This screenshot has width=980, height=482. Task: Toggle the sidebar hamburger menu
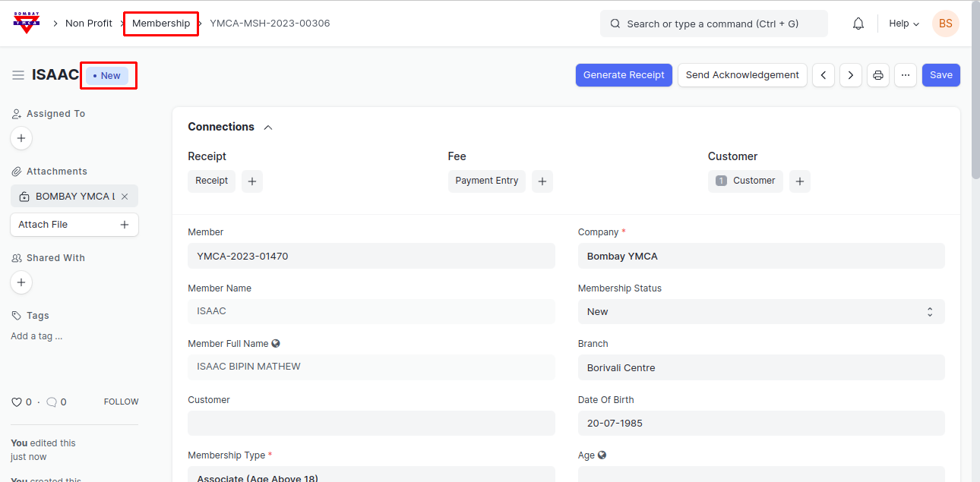pyautogui.click(x=18, y=75)
